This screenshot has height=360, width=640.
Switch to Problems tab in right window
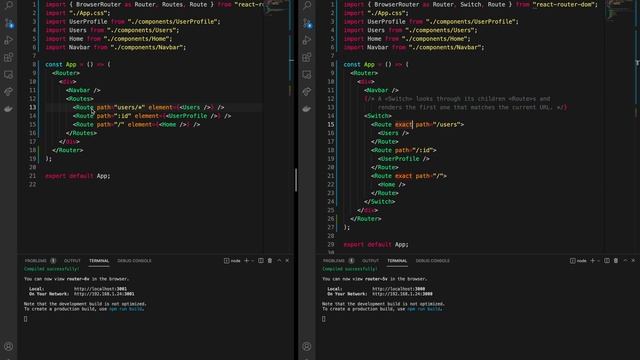334,261
